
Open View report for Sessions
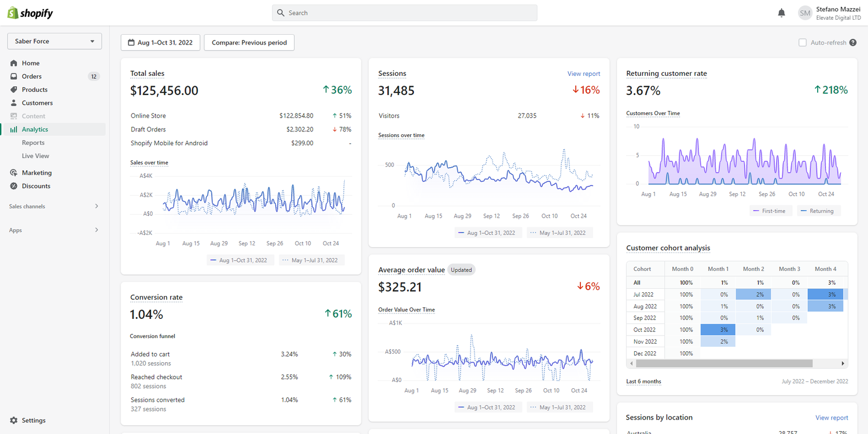pos(584,74)
